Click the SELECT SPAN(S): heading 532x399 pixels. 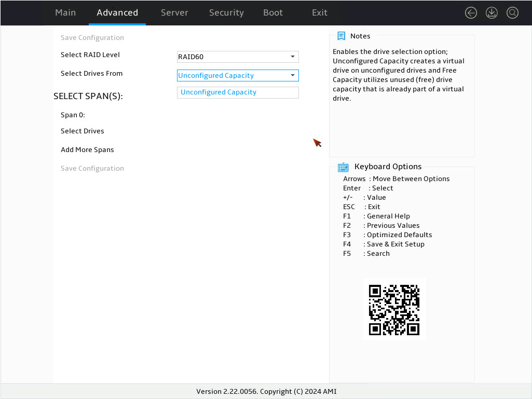tap(88, 97)
